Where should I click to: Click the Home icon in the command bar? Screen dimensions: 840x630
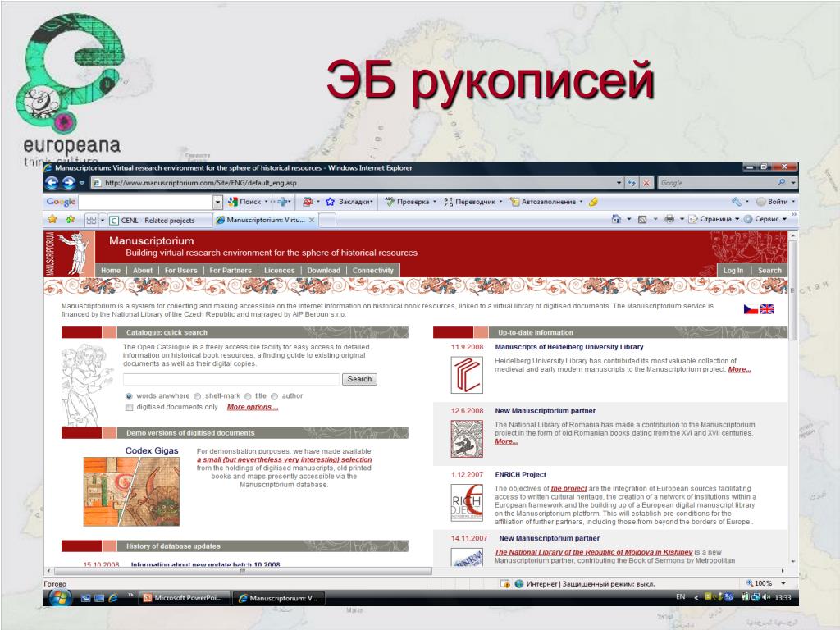tap(617, 219)
